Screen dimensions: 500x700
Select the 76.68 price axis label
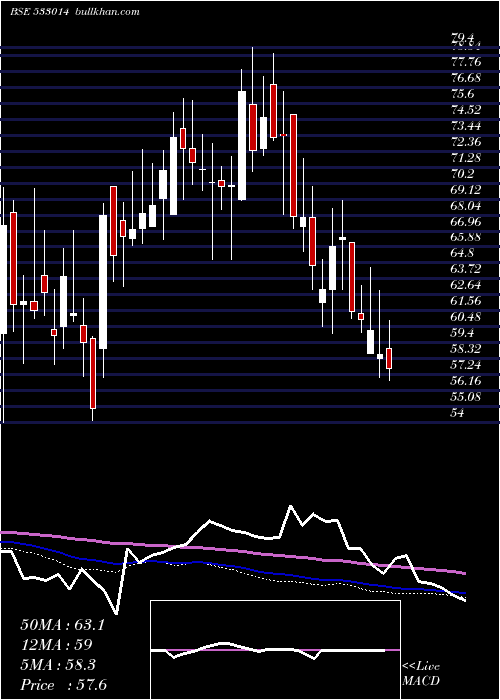coord(466,78)
